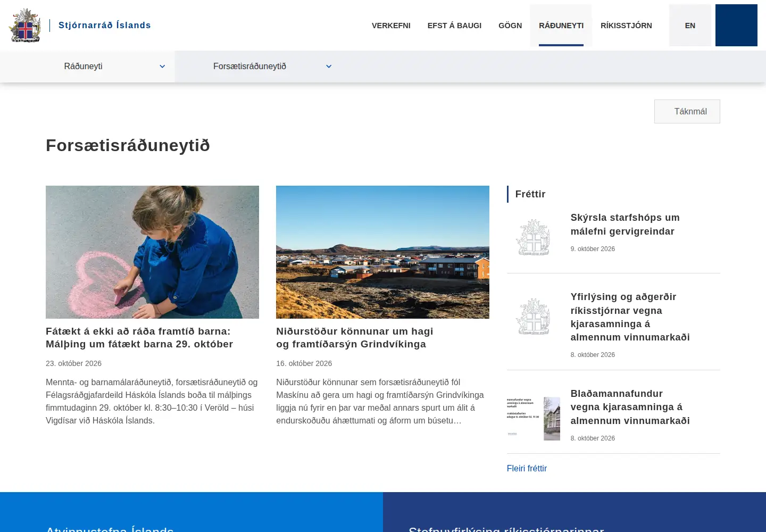Open the RÍKISSTJÓRN menu
The width and height of the screenshot is (766, 532).
tap(626, 26)
